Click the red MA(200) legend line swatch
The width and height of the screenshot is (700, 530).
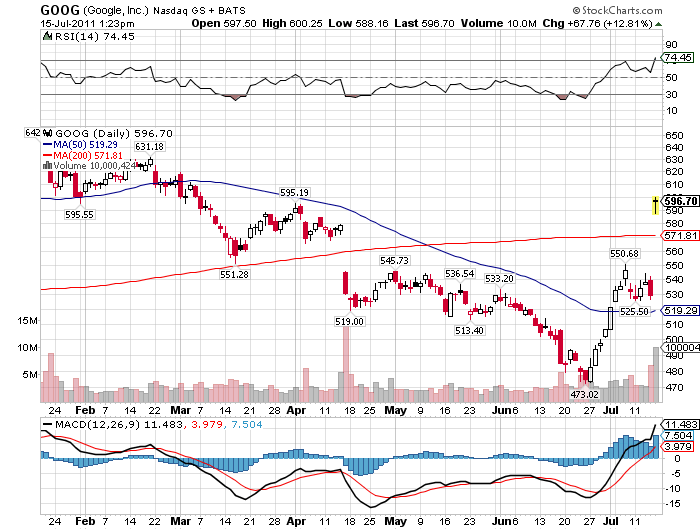click(47, 155)
